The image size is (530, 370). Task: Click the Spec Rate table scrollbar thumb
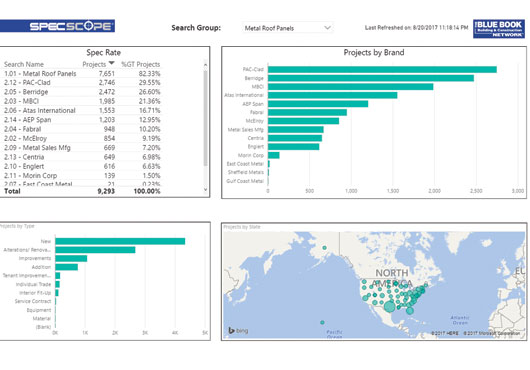pyautogui.click(x=205, y=118)
